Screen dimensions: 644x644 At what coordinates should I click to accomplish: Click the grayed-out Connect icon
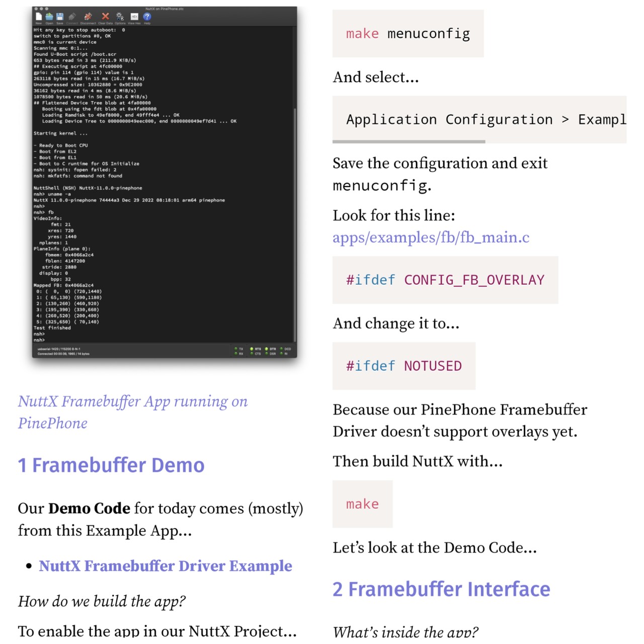pos(72,17)
